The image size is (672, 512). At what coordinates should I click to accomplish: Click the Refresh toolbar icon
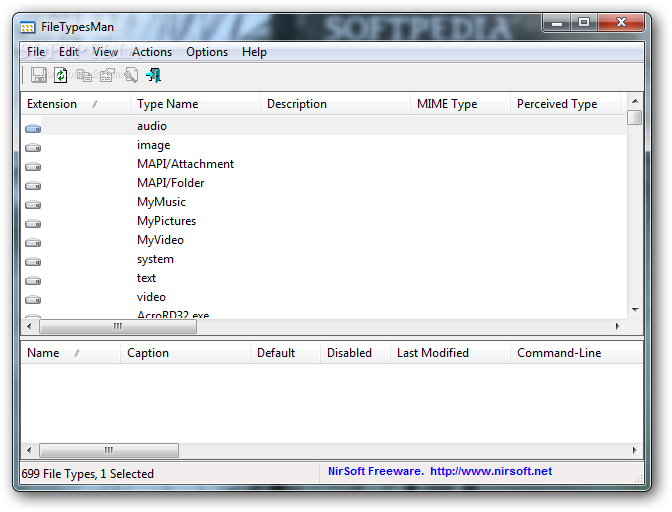[60, 75]
